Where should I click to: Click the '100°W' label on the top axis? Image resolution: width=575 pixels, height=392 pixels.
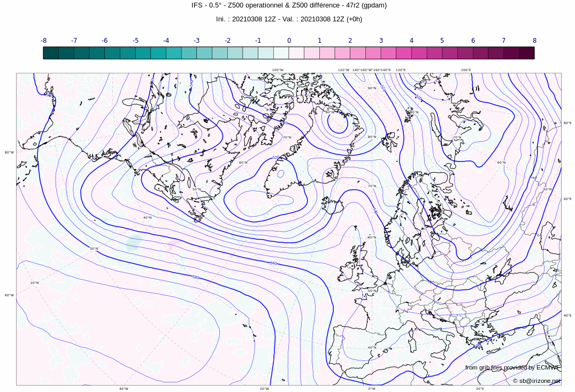(x=278, y=70)
